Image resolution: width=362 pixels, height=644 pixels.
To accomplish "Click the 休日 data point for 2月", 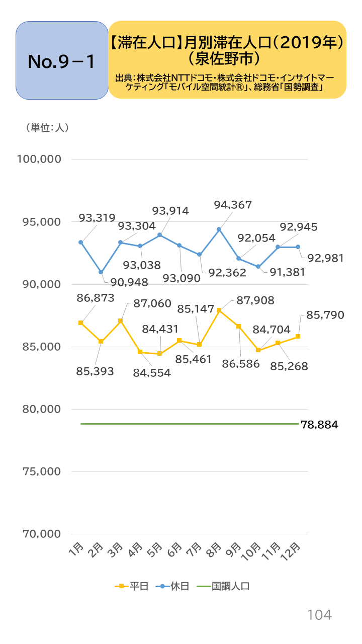I will point(101,272).
